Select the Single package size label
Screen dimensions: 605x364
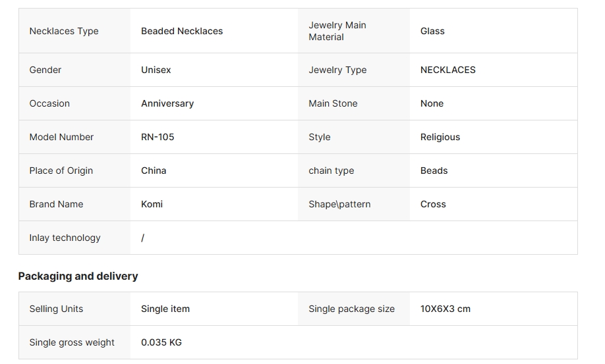(x=351, y=309)
